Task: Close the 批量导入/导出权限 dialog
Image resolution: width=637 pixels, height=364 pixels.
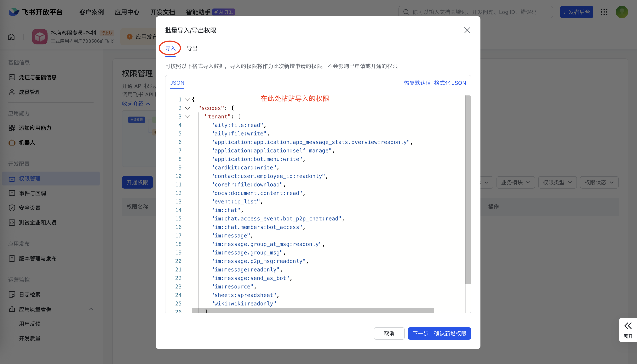Action: click(467, 30)
